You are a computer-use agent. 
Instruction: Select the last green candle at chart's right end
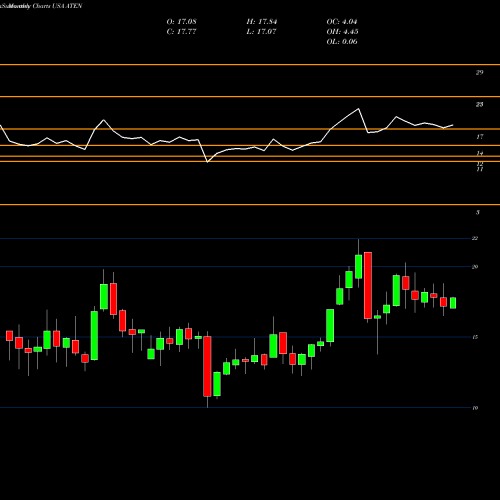[x=453, y=303]
